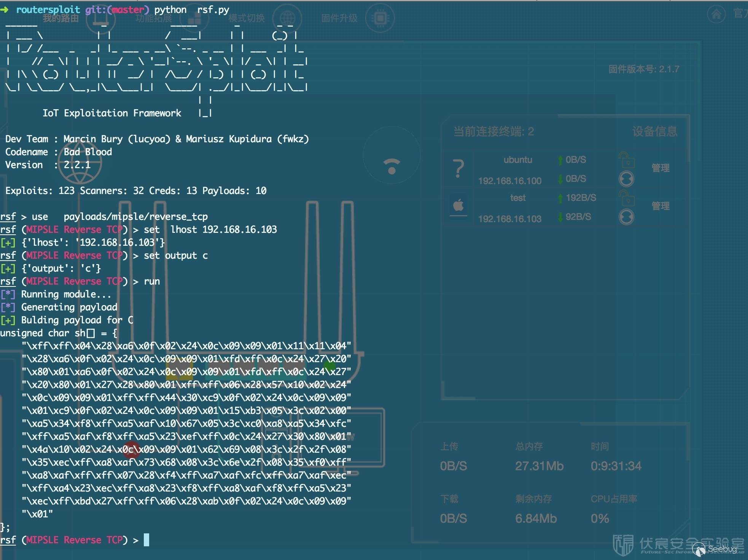Open 功能拓展 tab in router page
This screenshot has height=560, width=748.
point(153,18)
